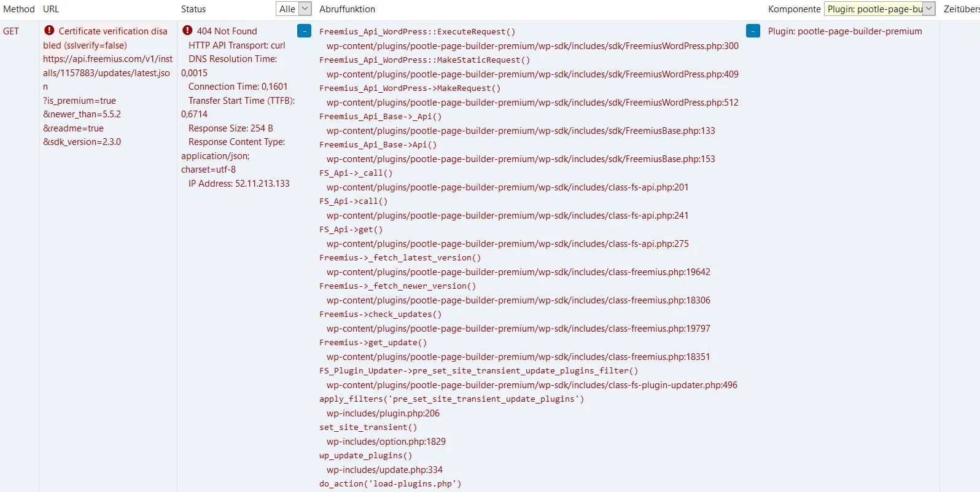Click the class-fs-plugin-updater.php:496 file path
Image resolution: width=980 pixels, height=492 pixels.
[x=532, y=385]
